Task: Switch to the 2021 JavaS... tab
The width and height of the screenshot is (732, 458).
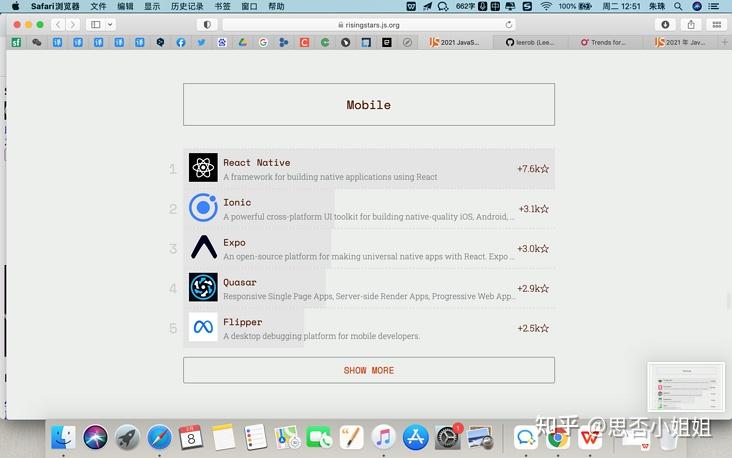Action: (x=454, y=42)
